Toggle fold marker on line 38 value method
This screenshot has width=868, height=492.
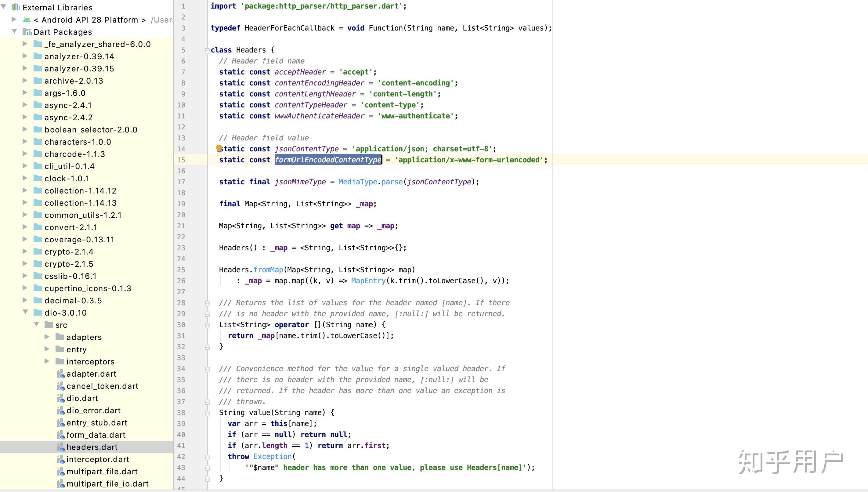[x=208, y=413]
